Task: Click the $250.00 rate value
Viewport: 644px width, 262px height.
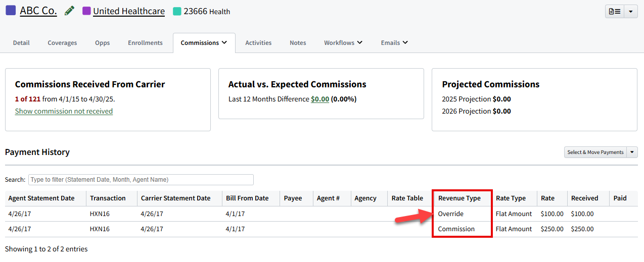Action: point(552,229)
